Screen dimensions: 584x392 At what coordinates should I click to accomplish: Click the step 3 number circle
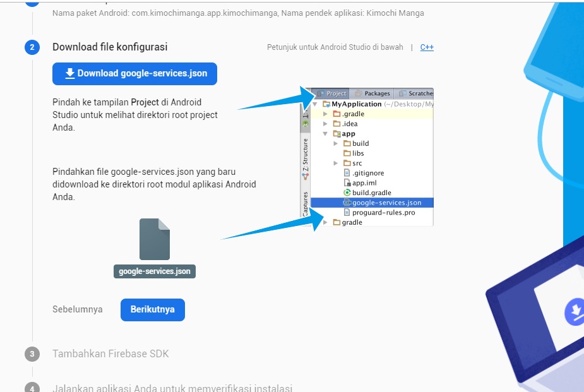(32, 354)
